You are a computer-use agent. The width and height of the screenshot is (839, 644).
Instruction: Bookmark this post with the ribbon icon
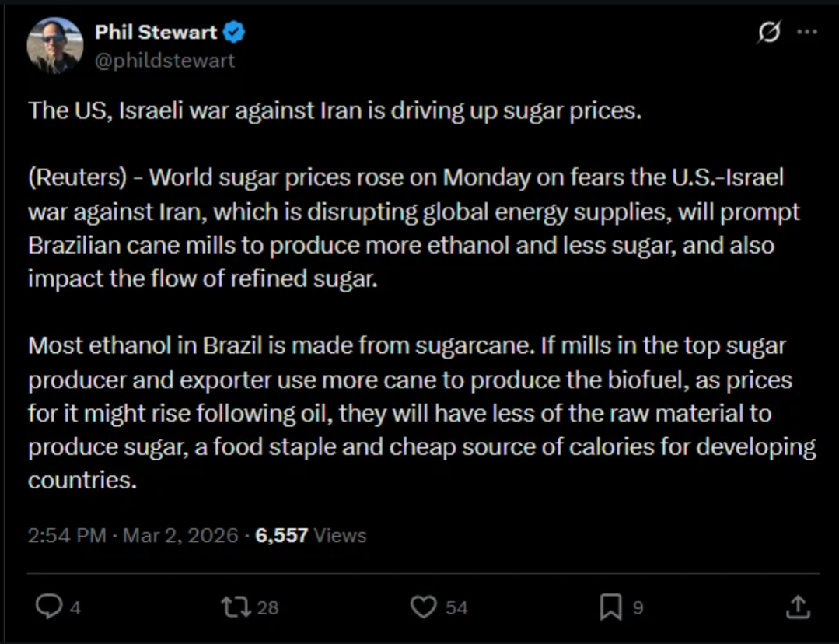point(610,607)
